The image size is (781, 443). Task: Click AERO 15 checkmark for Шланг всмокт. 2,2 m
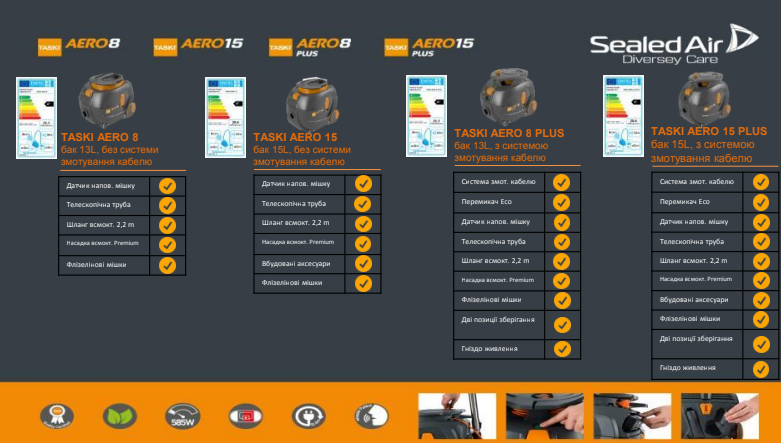tap(363, 224)
